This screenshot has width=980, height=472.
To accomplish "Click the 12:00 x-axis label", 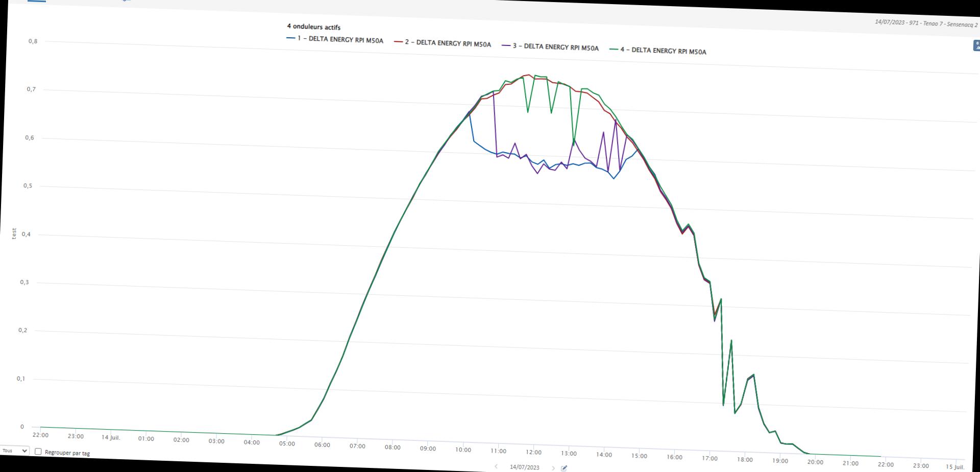I will click(533, 452).
